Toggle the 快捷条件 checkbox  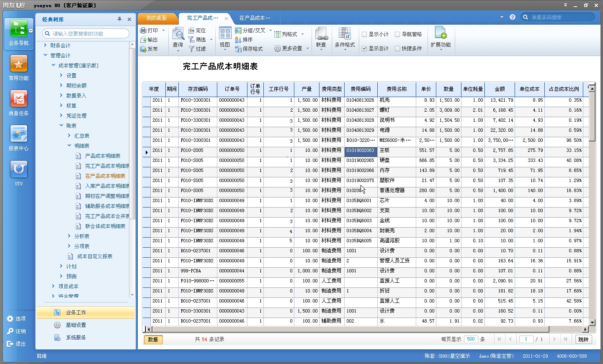[x=397, y=49]
